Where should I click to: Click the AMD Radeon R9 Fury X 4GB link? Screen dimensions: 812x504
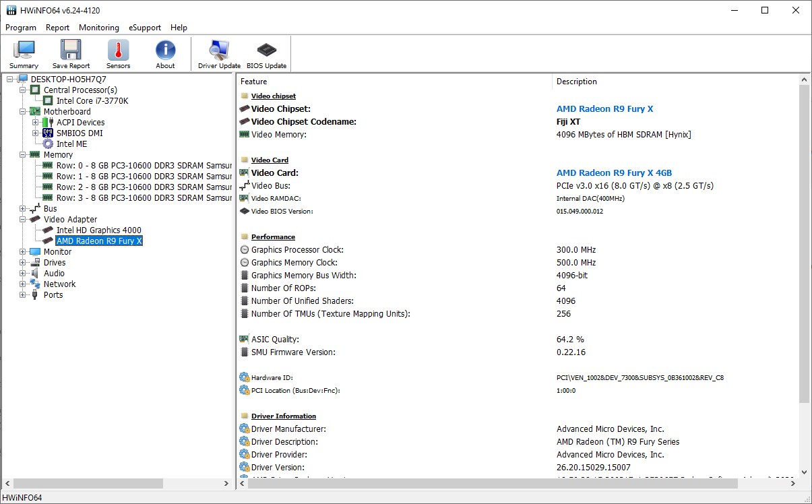tap(614, 173)
